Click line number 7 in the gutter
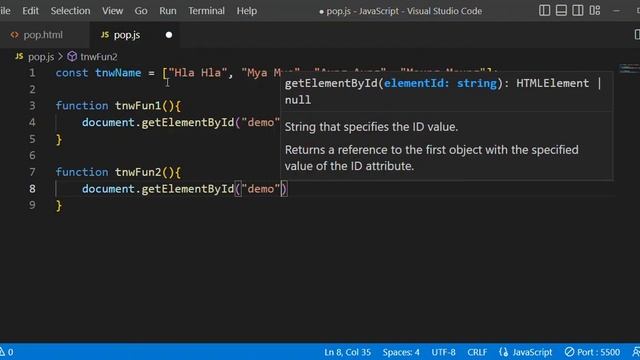Viewport: 640px width, 360px height. coord(32,172)
